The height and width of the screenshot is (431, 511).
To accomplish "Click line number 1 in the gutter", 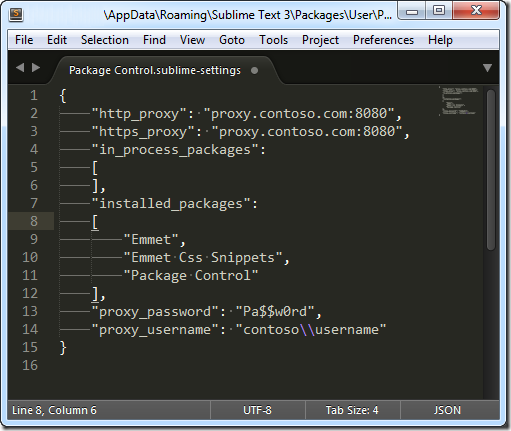I will click(x=34, y=96).
